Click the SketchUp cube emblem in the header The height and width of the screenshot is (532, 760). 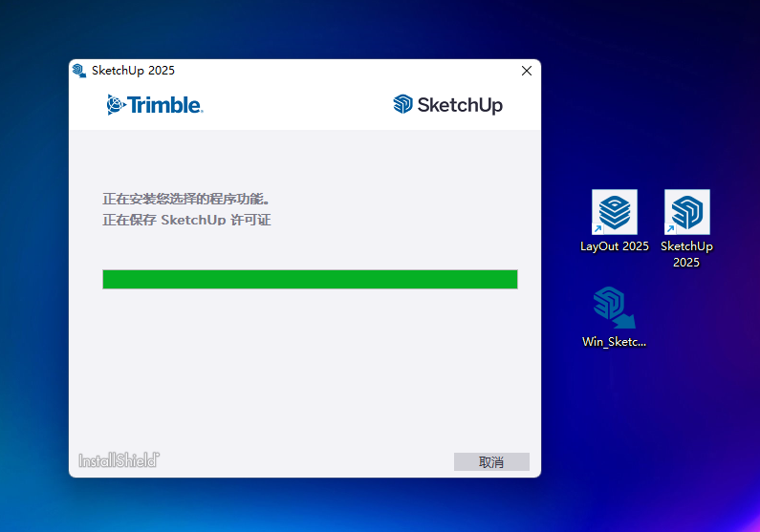click(x=402, y=104)
